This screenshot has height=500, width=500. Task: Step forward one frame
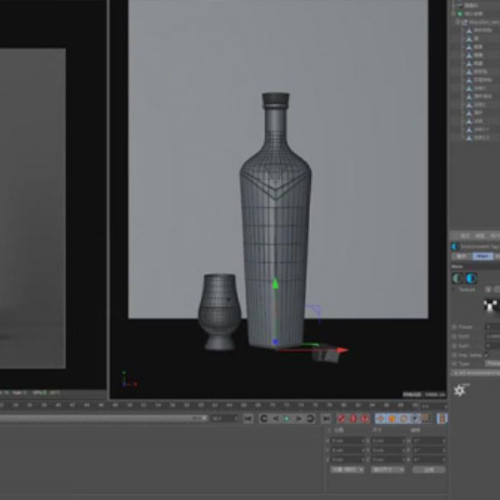(x=299, y=418)
